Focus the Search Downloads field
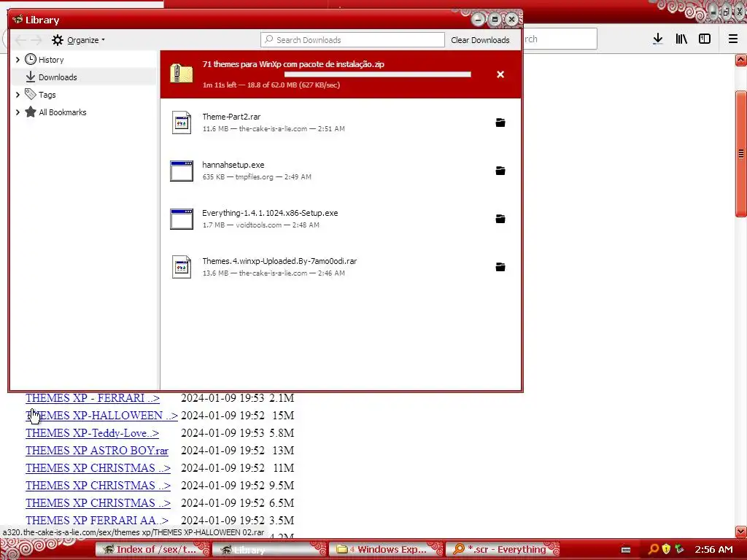This screenshot has width=747, height=560. coord(352,40)
